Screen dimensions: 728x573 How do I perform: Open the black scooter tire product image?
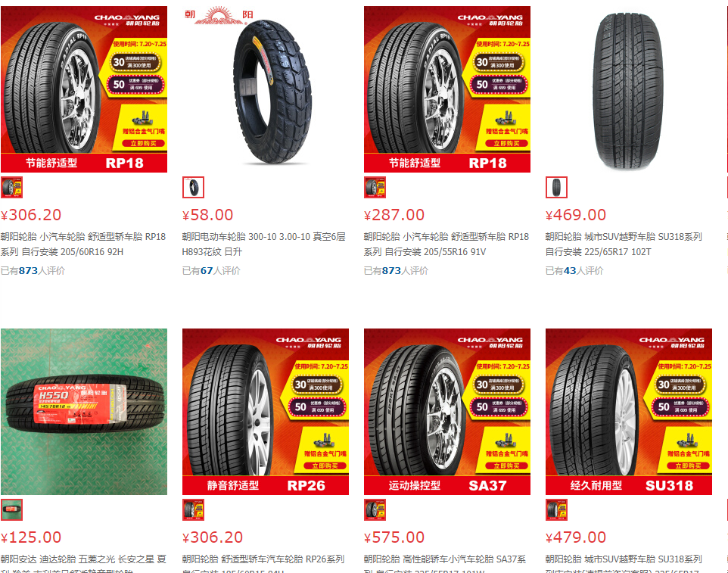(266, 89)
